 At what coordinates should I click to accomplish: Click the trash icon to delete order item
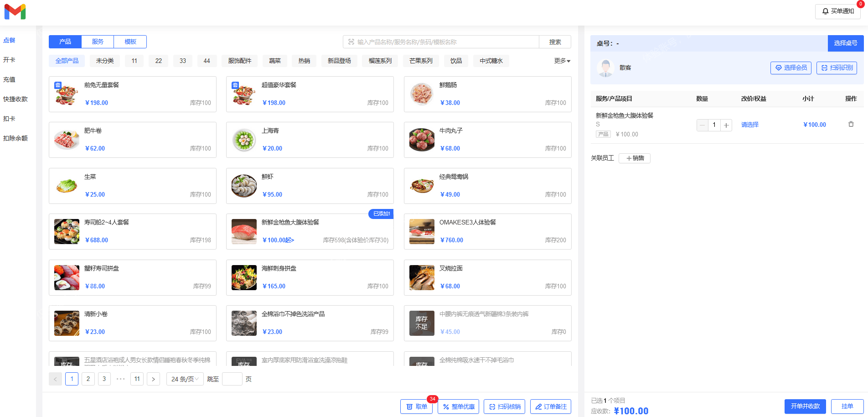coord(851,124)
